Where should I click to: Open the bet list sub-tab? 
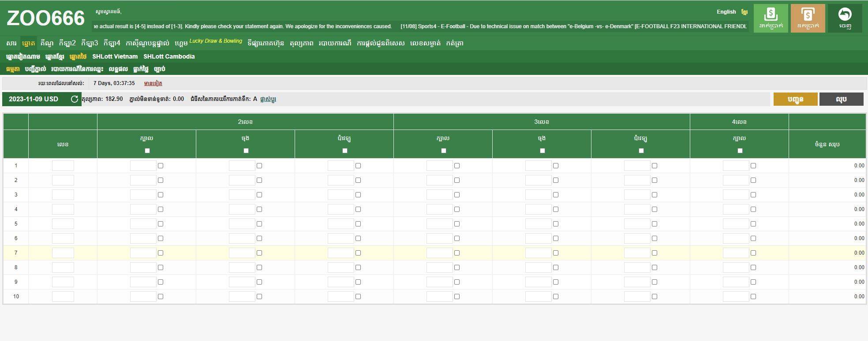click(35, 69)
